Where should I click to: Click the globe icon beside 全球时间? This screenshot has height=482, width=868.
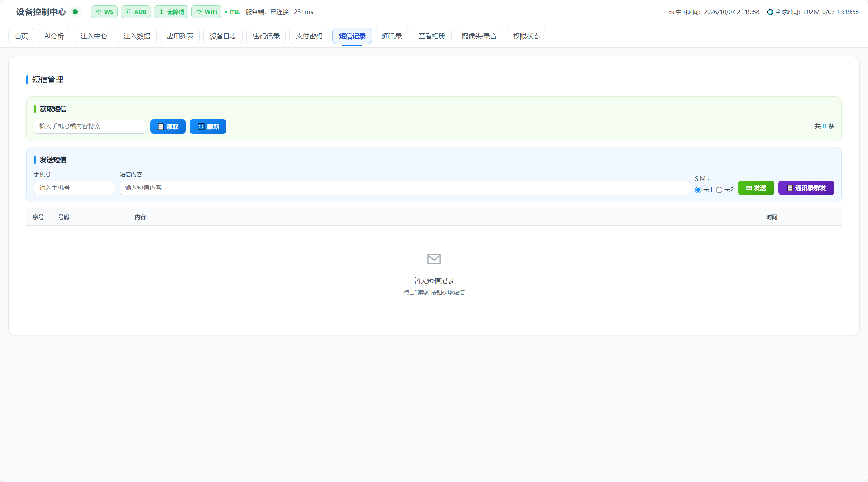point(770,12)
